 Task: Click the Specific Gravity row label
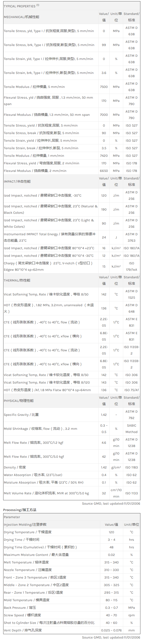[x=21, y=415]
